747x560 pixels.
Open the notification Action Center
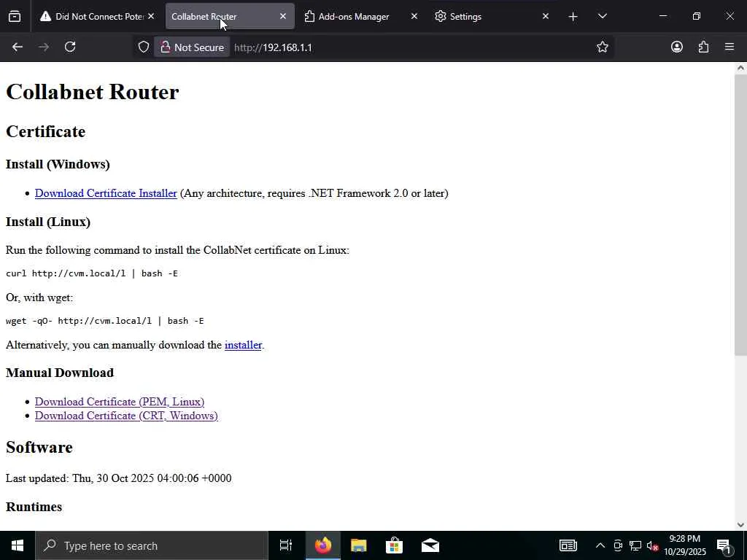click(x=723, y=545)
